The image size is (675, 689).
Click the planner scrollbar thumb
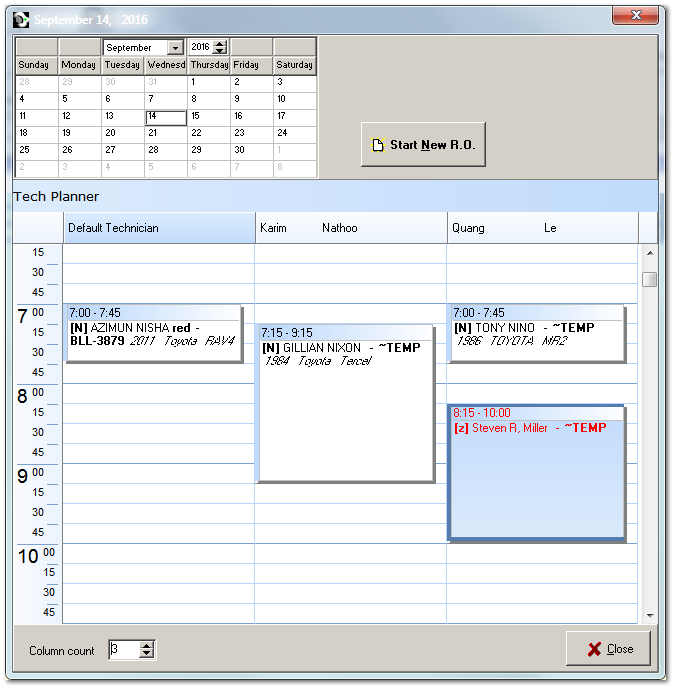649,279
